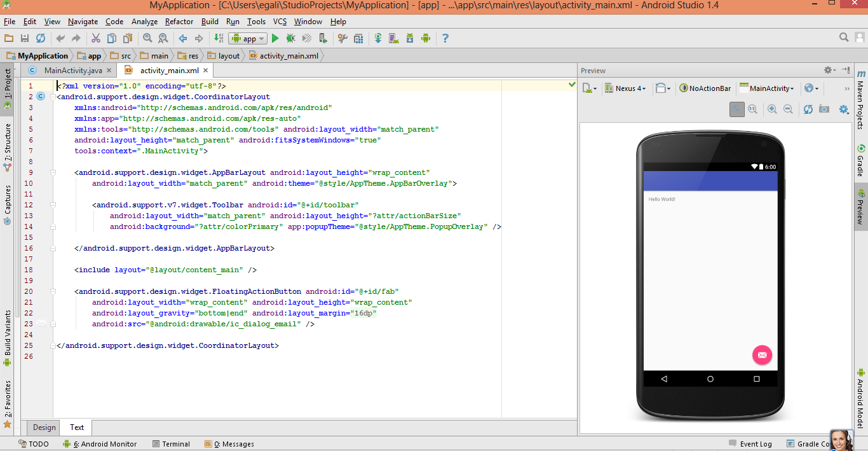This screenshot has width=868, height=451.
Task: Toggle the Zoom to Fit preview button
Action: point(737,109)
